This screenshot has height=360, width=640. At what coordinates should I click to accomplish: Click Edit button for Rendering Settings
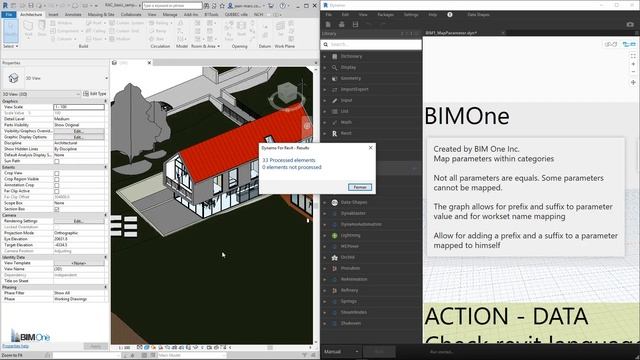(79, 221)
